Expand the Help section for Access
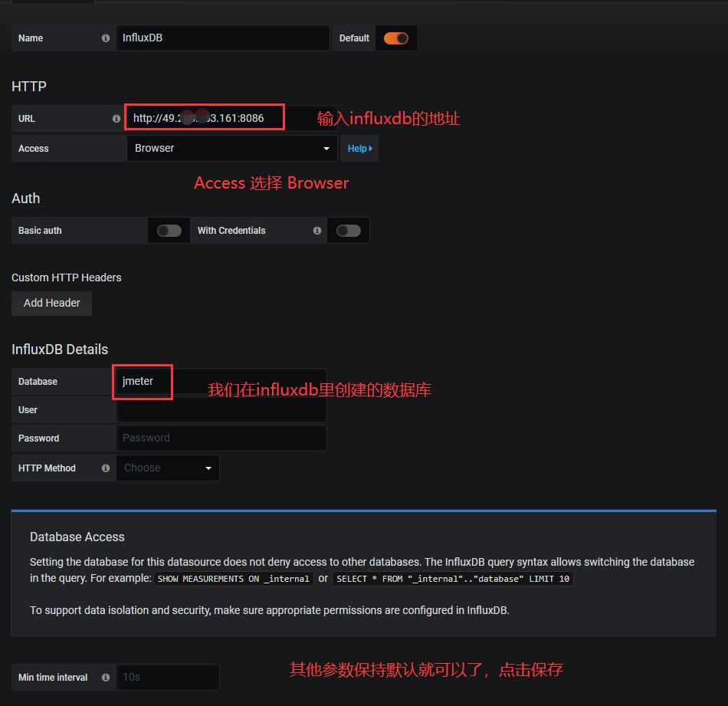This screenshot has width=728, height=706. click(360, 149)
